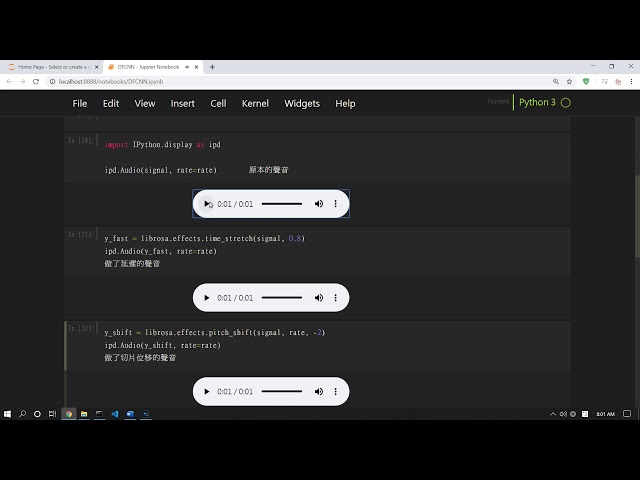Mute the original signal audio player
Viewport: 640px width, 480px height.
[319, 204]
